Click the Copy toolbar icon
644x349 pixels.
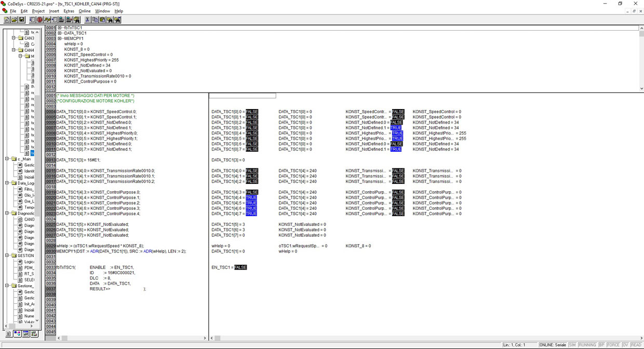(95, 20)
